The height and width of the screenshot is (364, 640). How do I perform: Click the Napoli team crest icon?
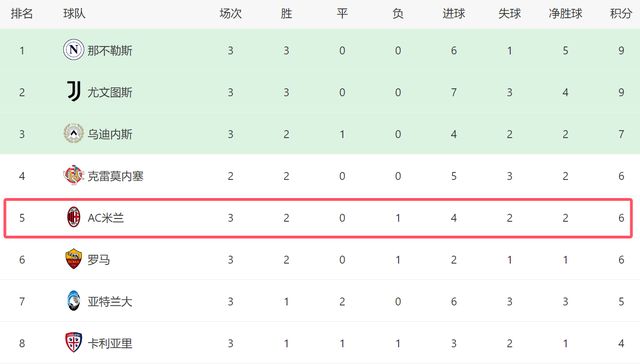[x=73, y=50]
